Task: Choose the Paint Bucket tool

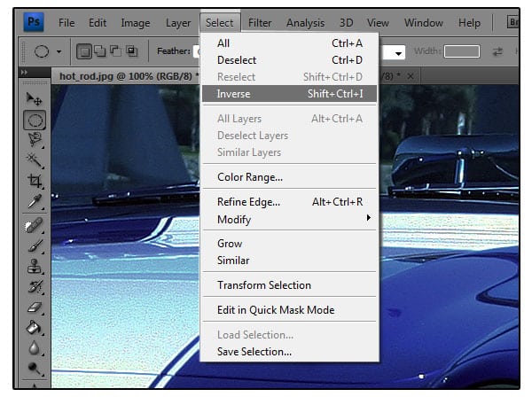Action: point(35,328)
